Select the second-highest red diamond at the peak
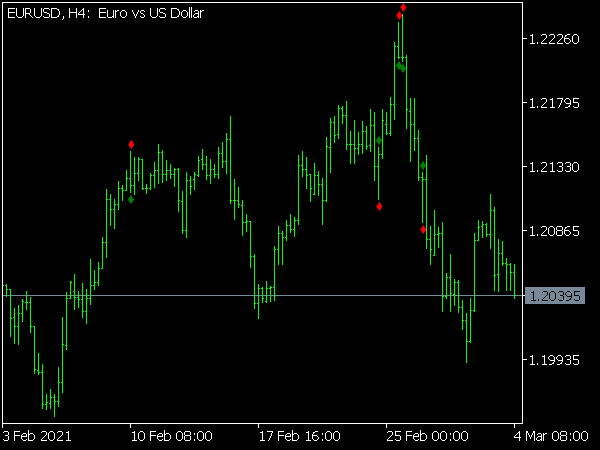 tap(399, 16)
